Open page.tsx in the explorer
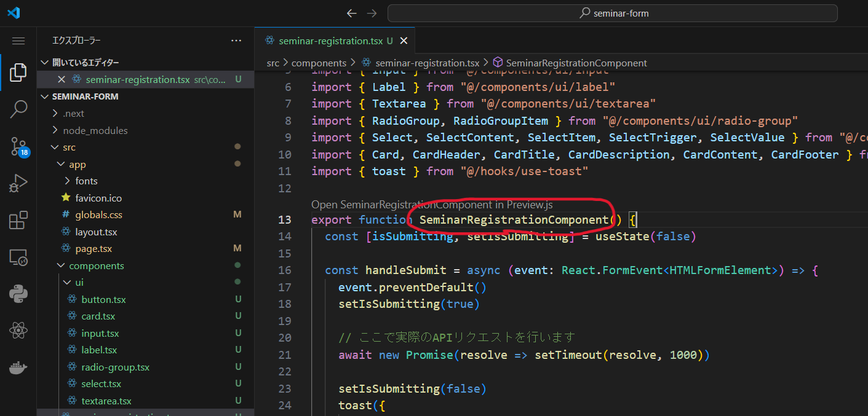Image resolution: width=868 pixels, height=416 pixels. [145, 248]
